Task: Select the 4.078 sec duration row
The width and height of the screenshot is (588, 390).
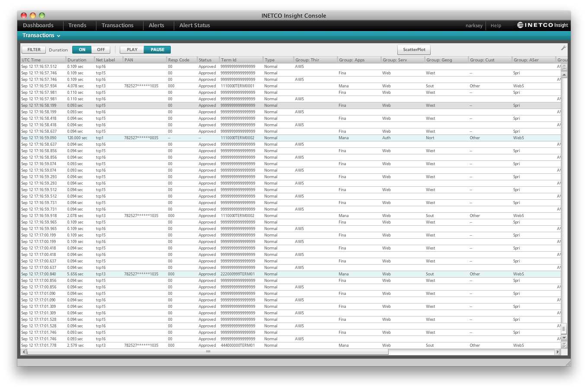Action: pyautogui.click(x=291, y=86)
